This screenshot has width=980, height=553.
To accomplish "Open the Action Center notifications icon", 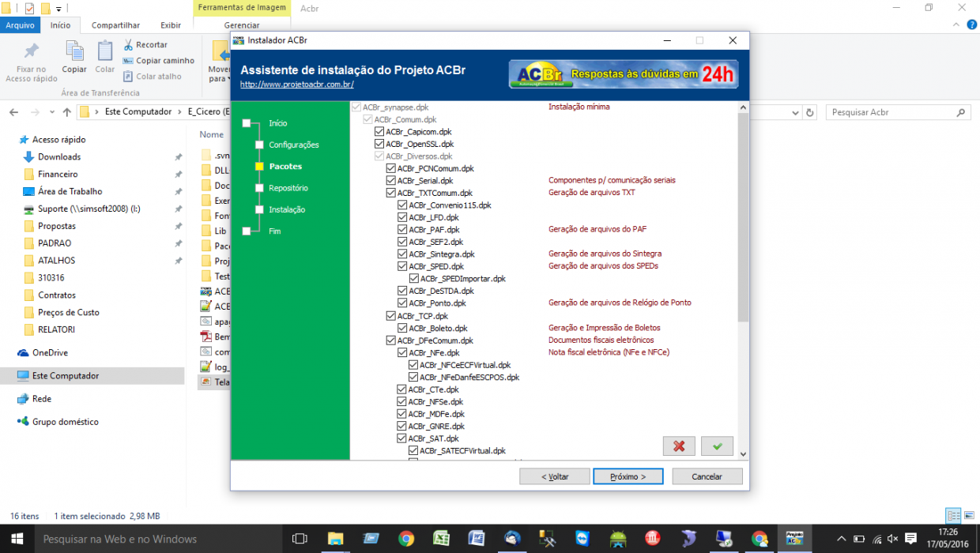I will pyautogui.click(x=911, y=539).
